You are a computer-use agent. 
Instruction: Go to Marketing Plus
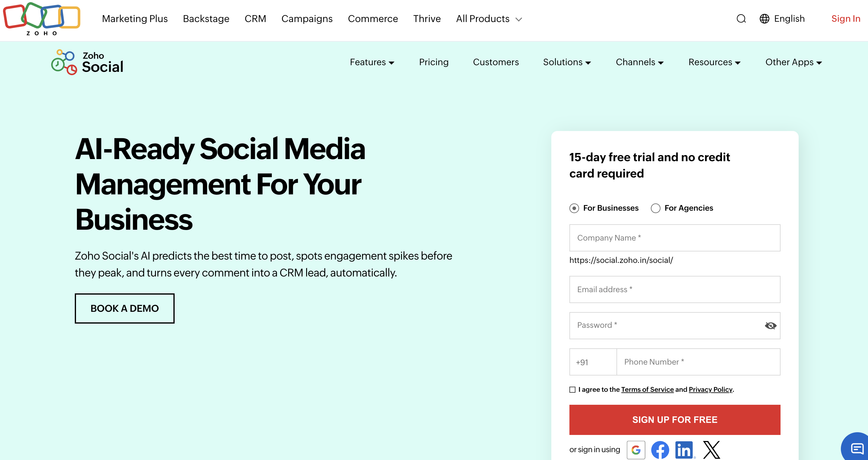click(135, 18)
